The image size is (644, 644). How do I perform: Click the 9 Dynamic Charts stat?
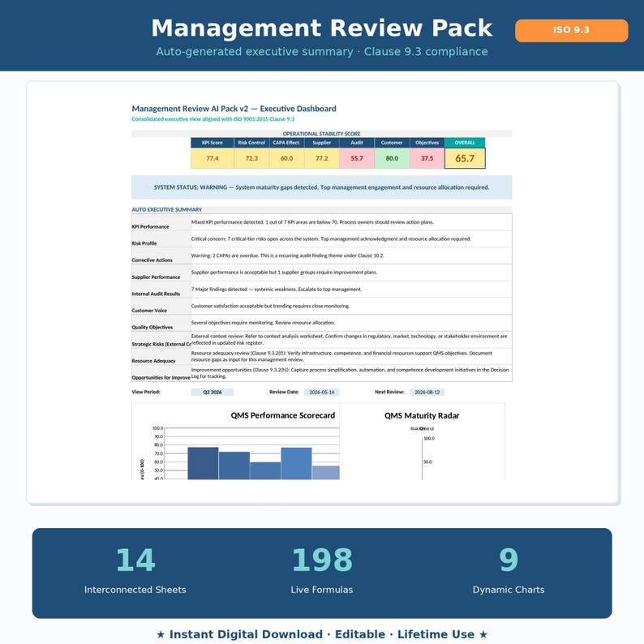[509, 571]
